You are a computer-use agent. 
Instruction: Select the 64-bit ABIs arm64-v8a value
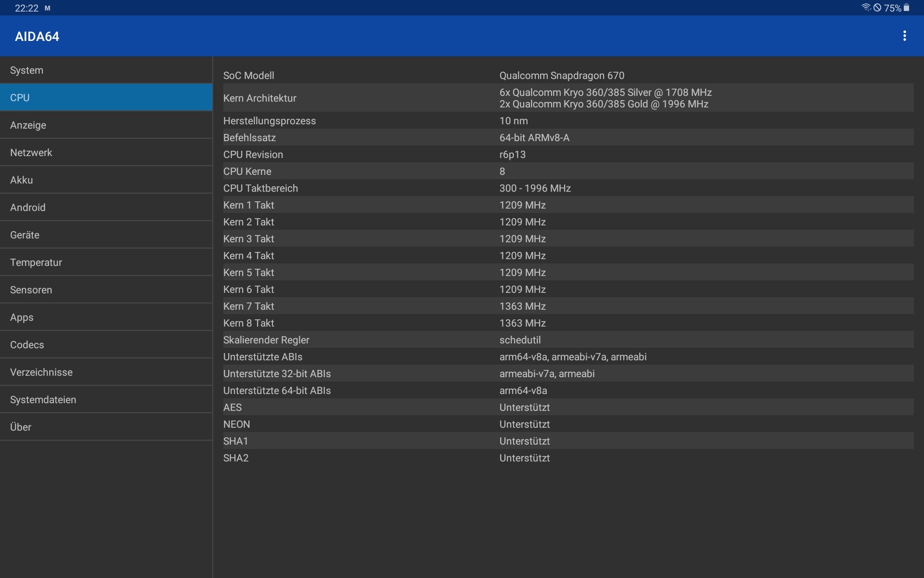coord(523,391)
